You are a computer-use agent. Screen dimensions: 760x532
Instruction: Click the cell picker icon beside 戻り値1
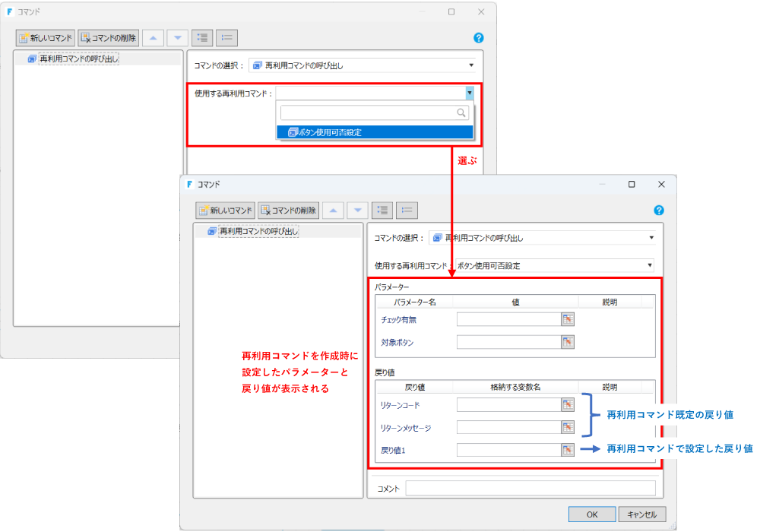(568, 450)
